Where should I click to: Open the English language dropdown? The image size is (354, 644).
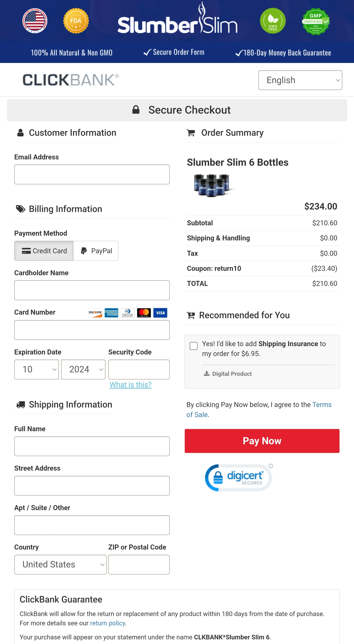pyautogui.click(x=300, y=80)
